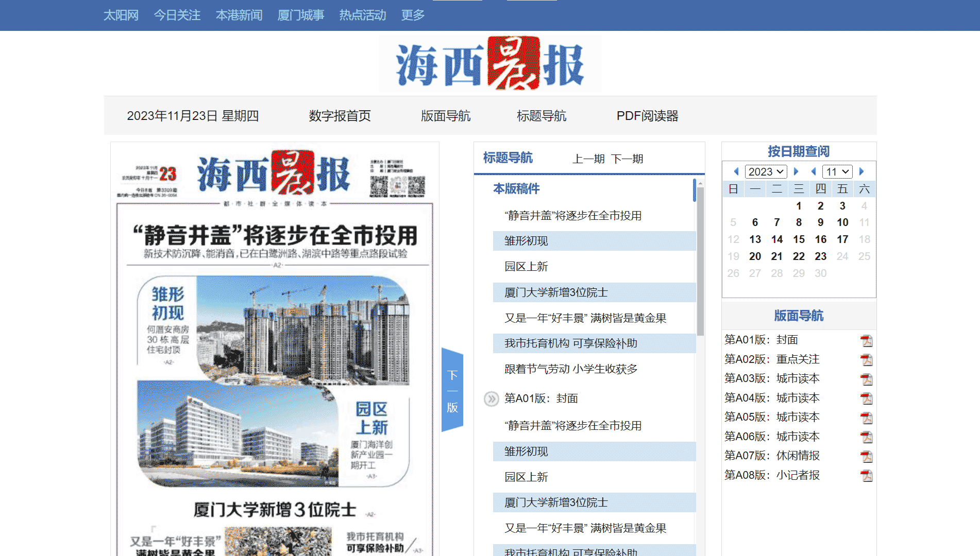Select calendar date 22
This screenshot has height=556, width=980.
(799, 256)
